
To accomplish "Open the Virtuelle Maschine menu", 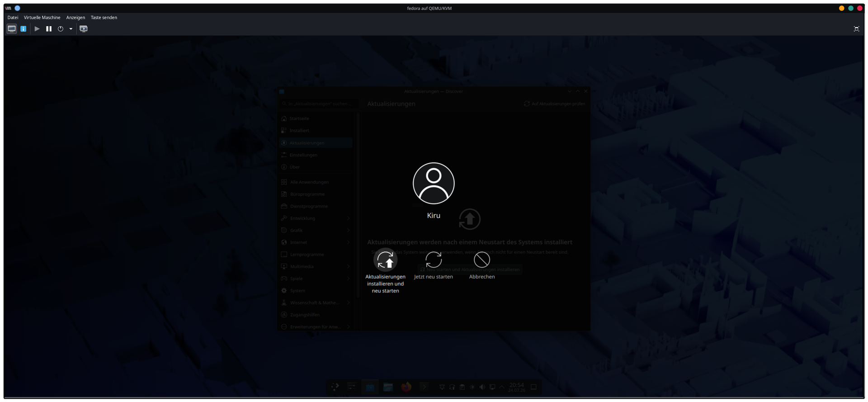I will tap(42, 18).
